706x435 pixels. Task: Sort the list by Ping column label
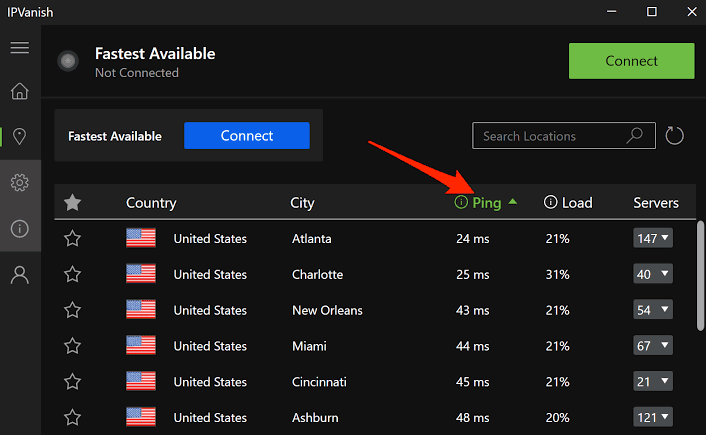point(487,203)
